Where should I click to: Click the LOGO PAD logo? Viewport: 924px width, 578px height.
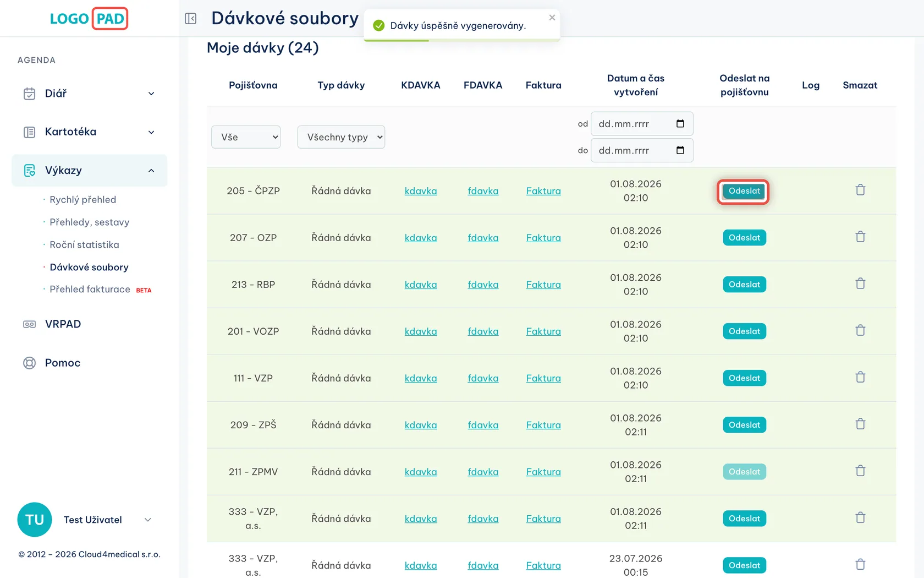point(89,19)
